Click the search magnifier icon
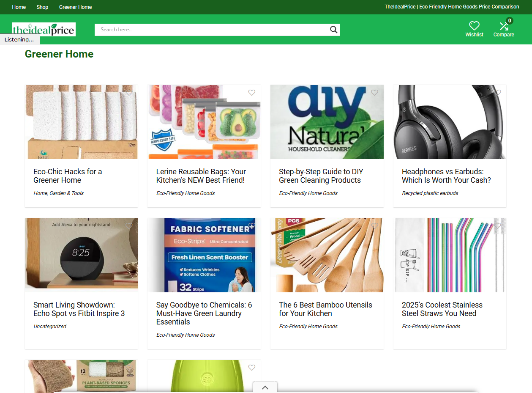This screenshot has height=393, width=532. [x=333, y=30]
